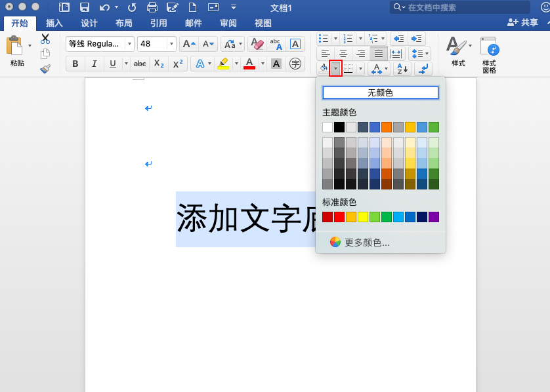This screenshot has height=392, width=550.
Task: Switch to 设计 tab
Action: click(x=89, y=23)
